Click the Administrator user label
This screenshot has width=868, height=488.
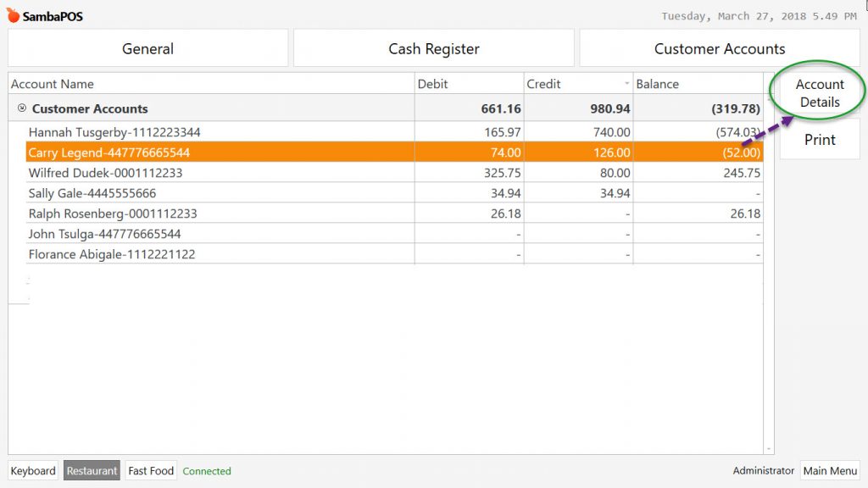pos(764,471)
